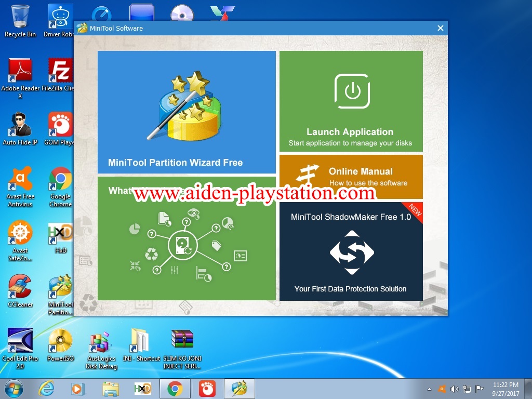Click the "Start application to manage your disks" text

pyautogui.click(x=350, y=143)
